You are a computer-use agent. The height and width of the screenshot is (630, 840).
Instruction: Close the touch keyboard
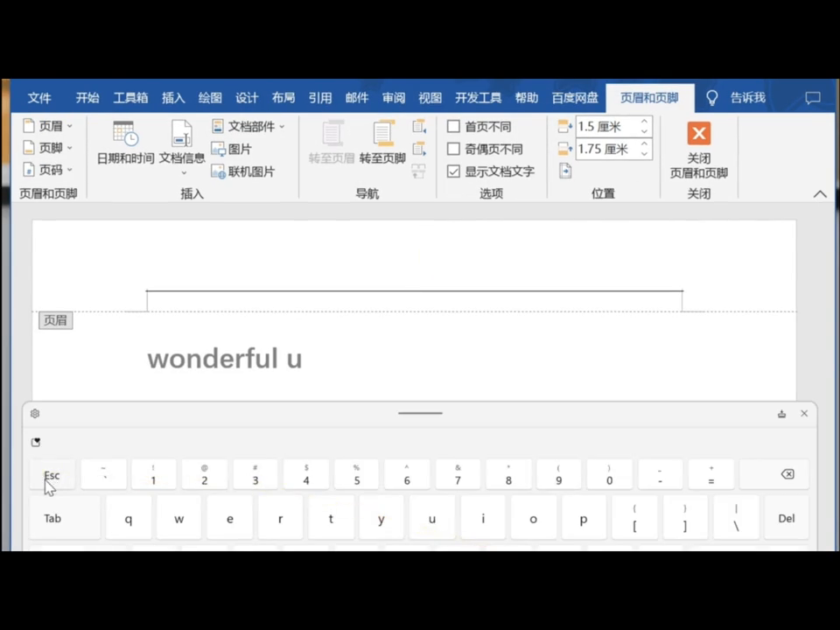click(x=804, y=413)
